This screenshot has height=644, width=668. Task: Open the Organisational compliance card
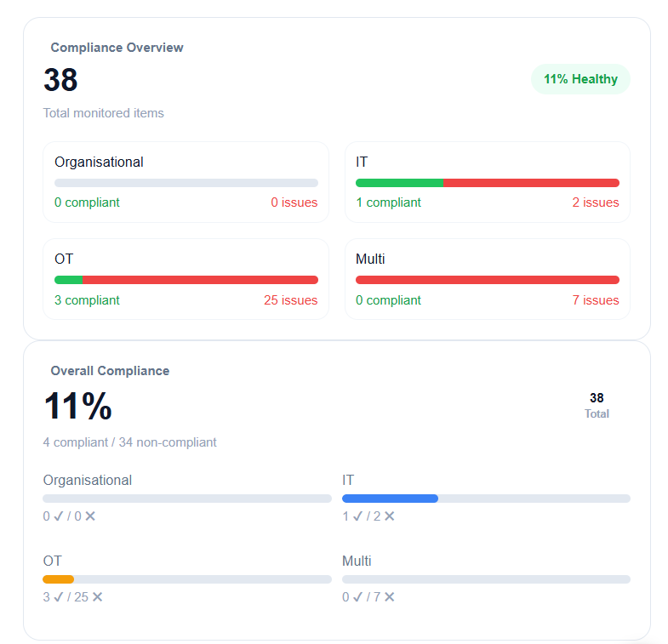click(x=186, y=182)
